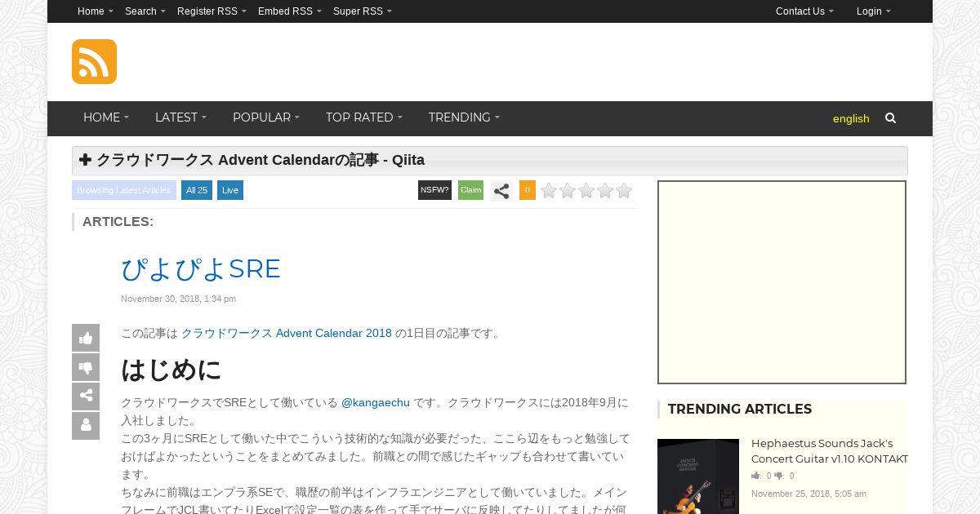Expand the Register RSS menu
The height and width of the screenshot is (514, 980).
[212, 11]
